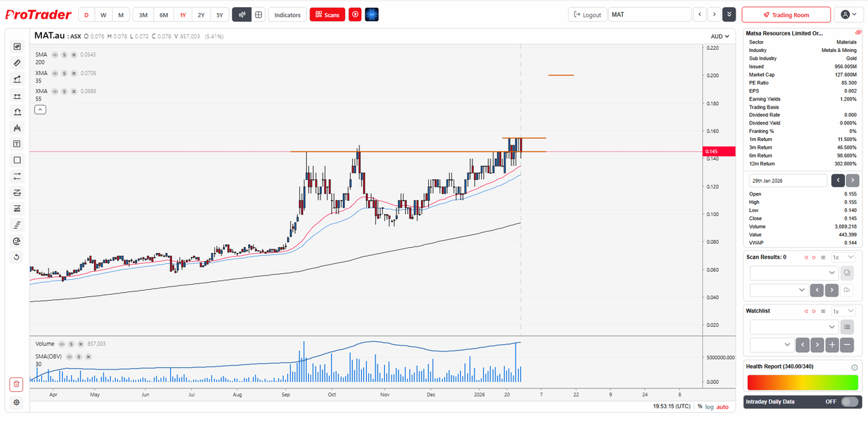868x428 pixels.
Task: Toggle visibility of Volume indicator
Action: [x=62, y=344]
